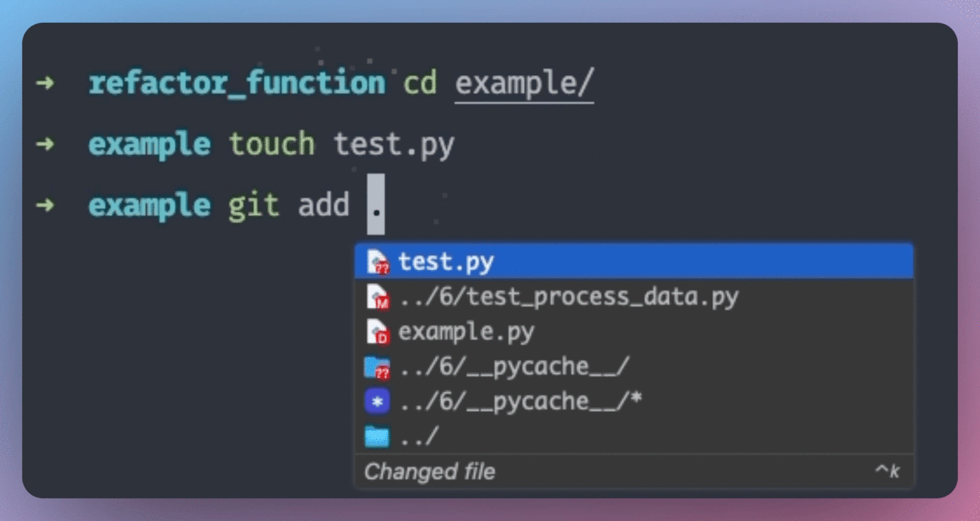980x521 pixels.
Task: Click the refactor_function directory name in the prompt
Action: [x=237, y=84]
